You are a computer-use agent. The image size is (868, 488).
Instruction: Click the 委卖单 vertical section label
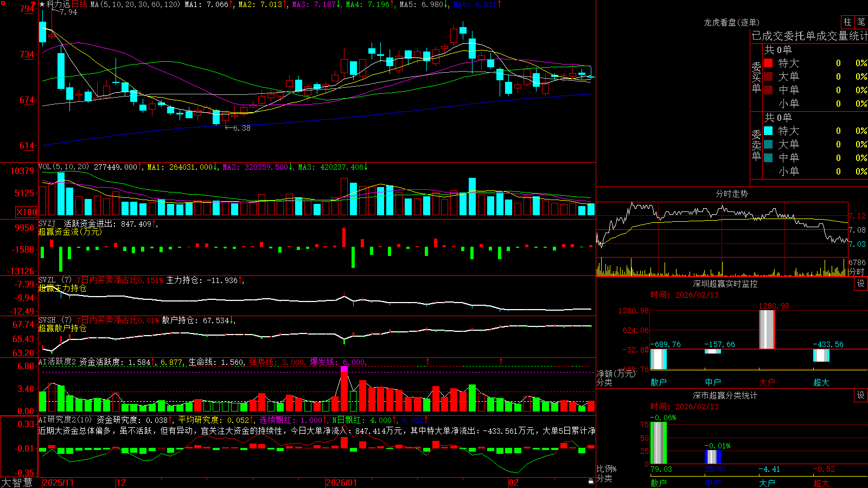pyautogui.click(x=756, y=144)
